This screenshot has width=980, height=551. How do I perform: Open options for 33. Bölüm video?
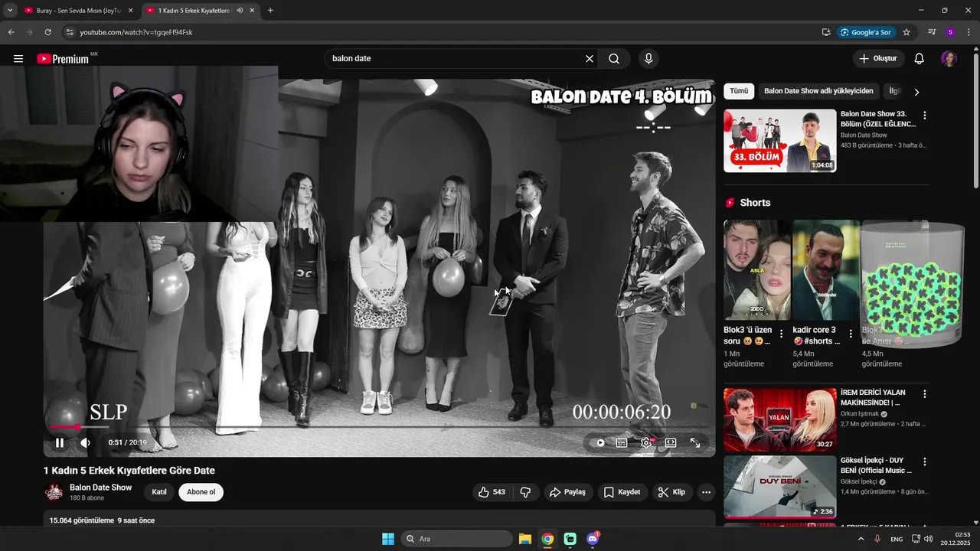click(925, 116)
